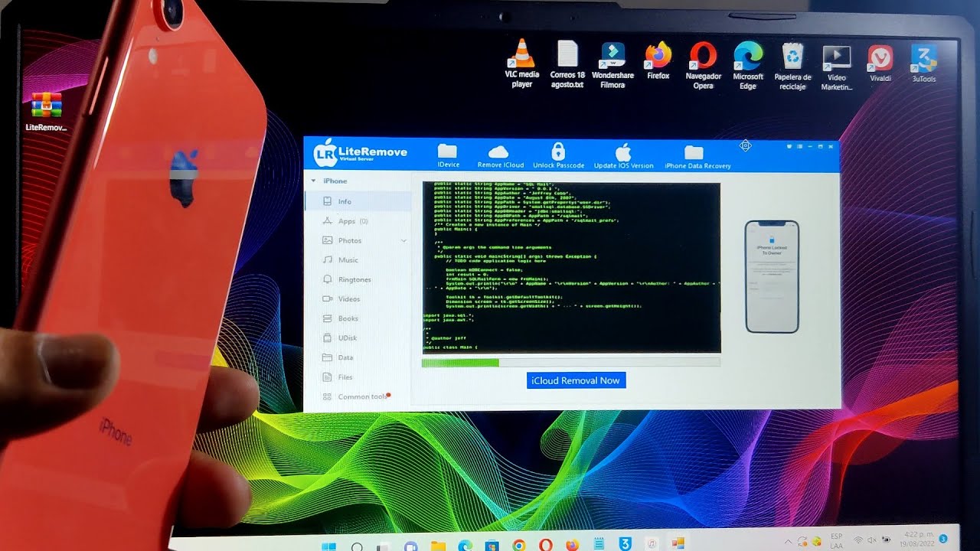The image size is (980, 551).
Task: Open Correos 18 agosto.txt desktop file
Action: coord(567,64)
